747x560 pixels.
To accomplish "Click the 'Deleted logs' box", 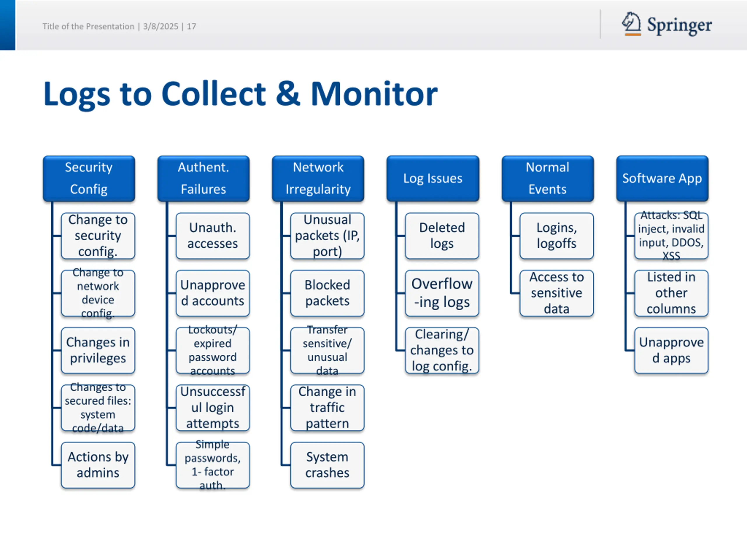I will pos(442,236).
